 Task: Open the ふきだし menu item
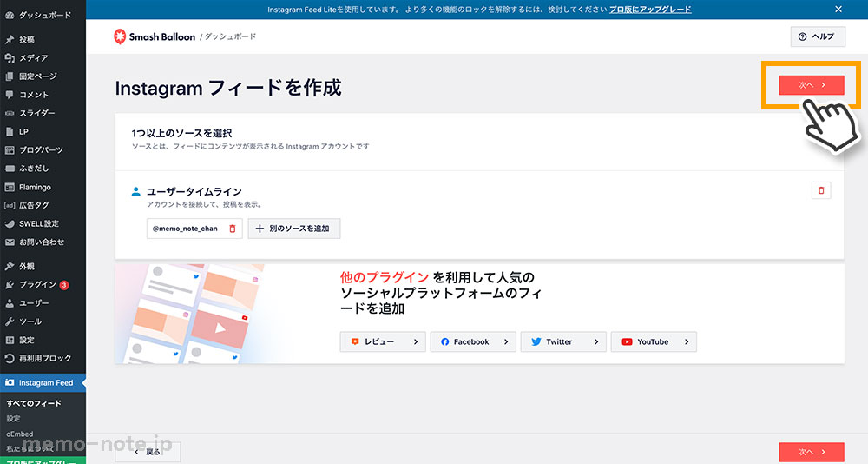(43, 168)
